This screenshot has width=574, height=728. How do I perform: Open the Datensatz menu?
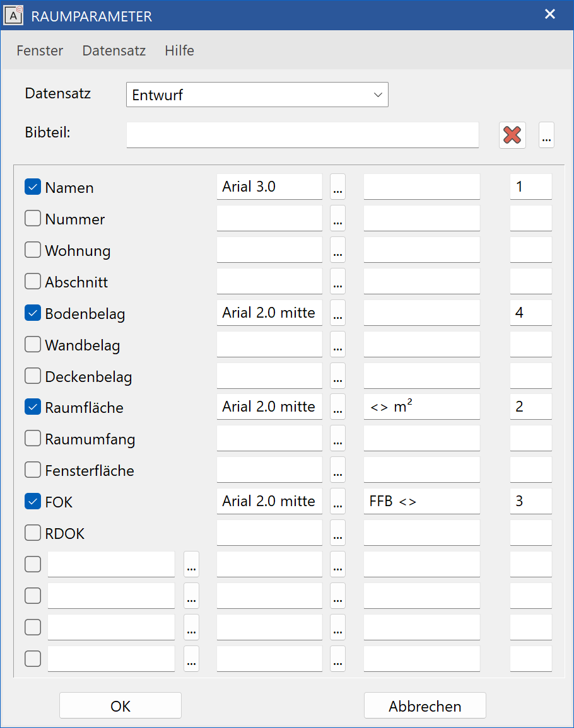tap(114, 50)
